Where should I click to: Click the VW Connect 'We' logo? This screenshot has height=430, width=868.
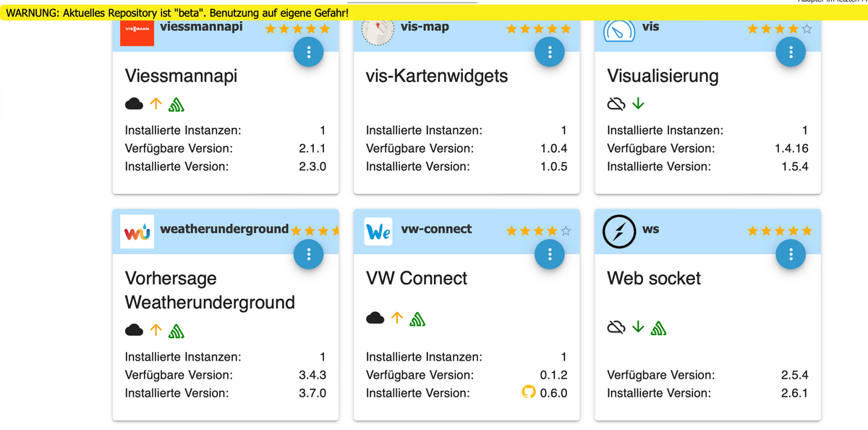point(378,232)
